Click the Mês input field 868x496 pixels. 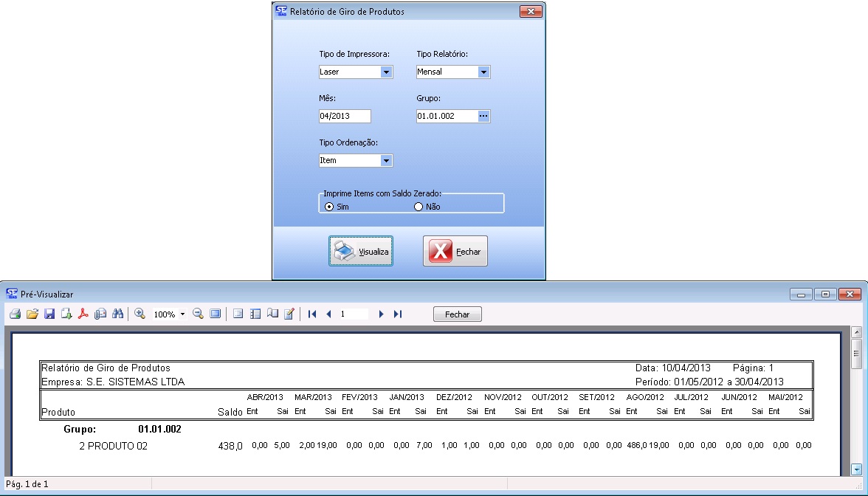pyautogui.click(x=344, y=117)
